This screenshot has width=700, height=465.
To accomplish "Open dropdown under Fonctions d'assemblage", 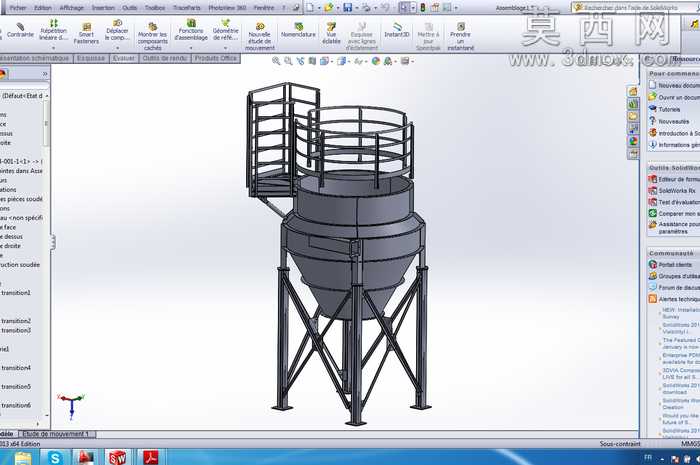I will [191, 47].
